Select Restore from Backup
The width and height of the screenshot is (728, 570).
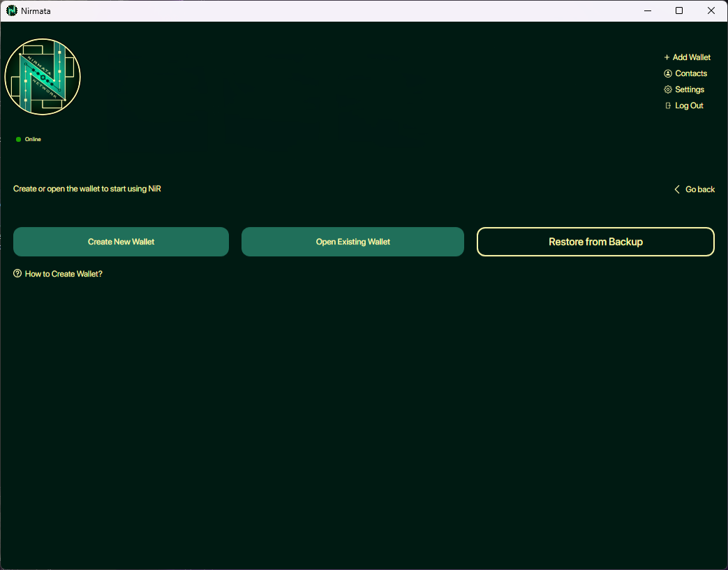[x=595, y=241]
